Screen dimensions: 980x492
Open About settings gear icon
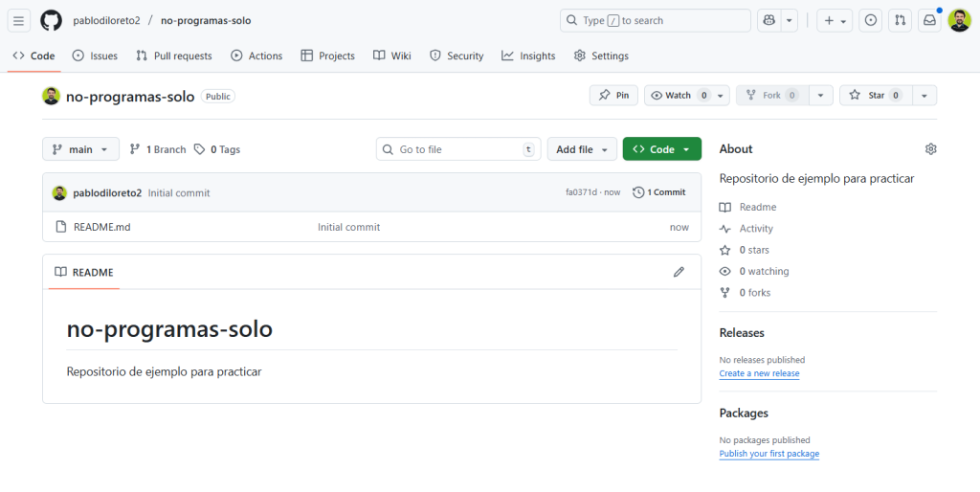pos(930,149)
